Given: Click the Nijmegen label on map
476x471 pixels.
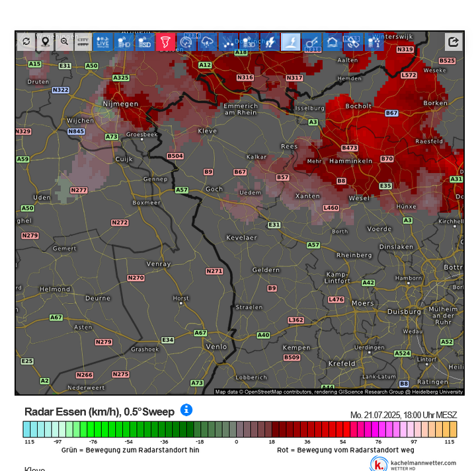Looking at the screenshot, I should tap(120, 104).
